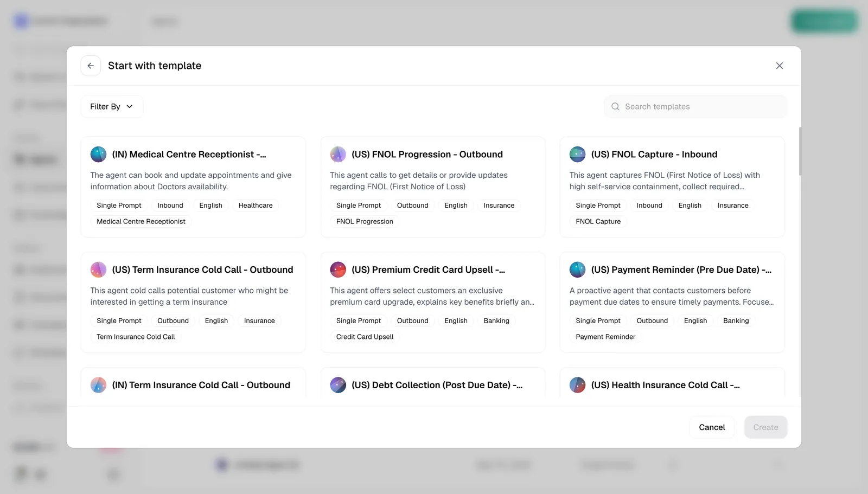Click the Insurance tag on FNOL Progression card
Viewport: 868px width, 494px height.
coord(499,206)
